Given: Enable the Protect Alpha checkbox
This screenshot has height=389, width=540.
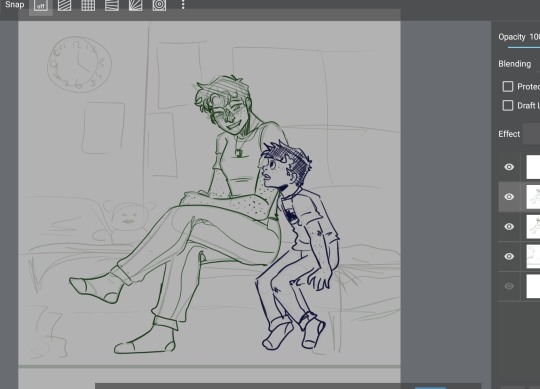Looking at the screenshot, I should pyautogui.click(x=508, y=86).
